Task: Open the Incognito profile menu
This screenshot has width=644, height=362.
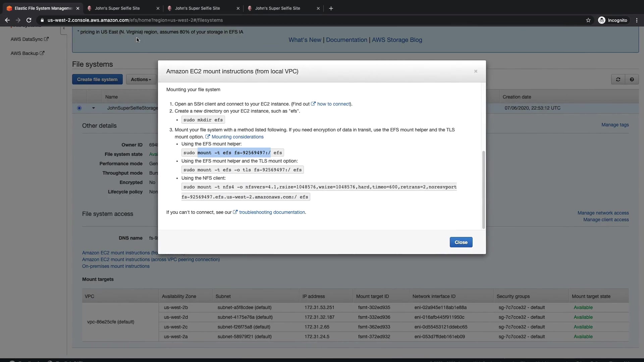Action: [x=612, y=20]
